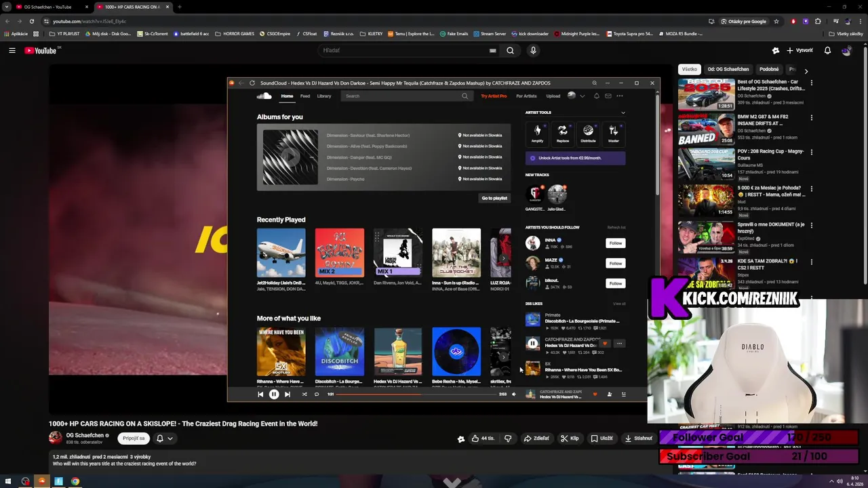Click the SoundCloud search magnifier icon
The height and width of the screenshot is (488, 868).
[x=465, y=96]
